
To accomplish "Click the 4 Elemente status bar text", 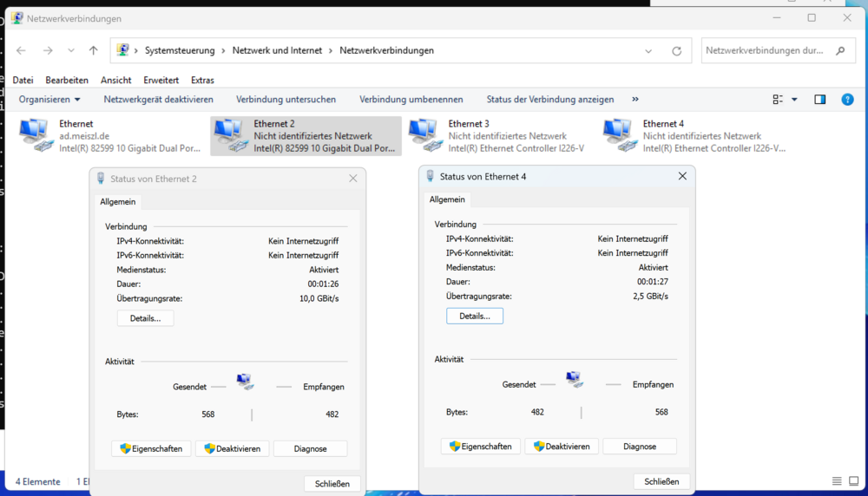I will point(37,481).
